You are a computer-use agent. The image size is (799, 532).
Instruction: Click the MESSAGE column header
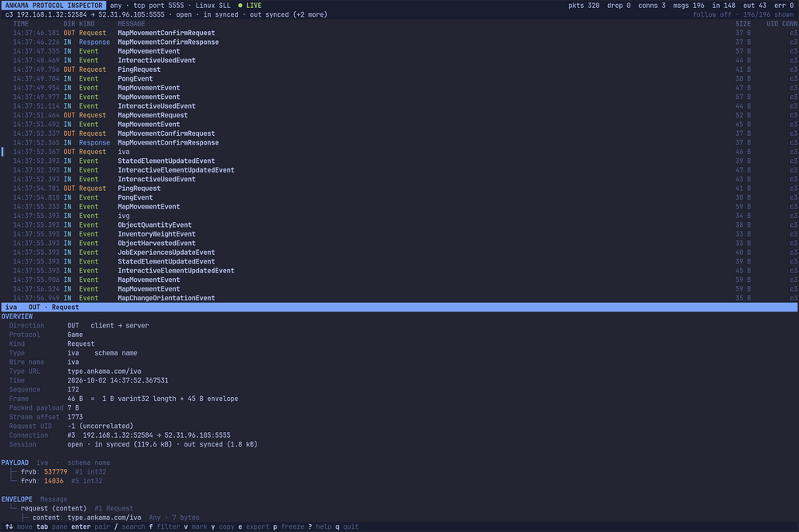point(132,24)
